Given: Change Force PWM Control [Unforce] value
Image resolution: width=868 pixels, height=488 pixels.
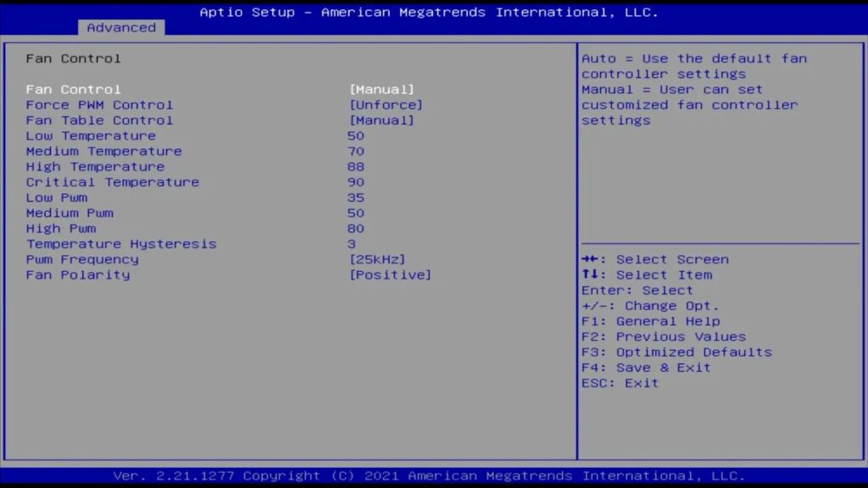Looking at the screenshot, I should [x=386, y=105].
